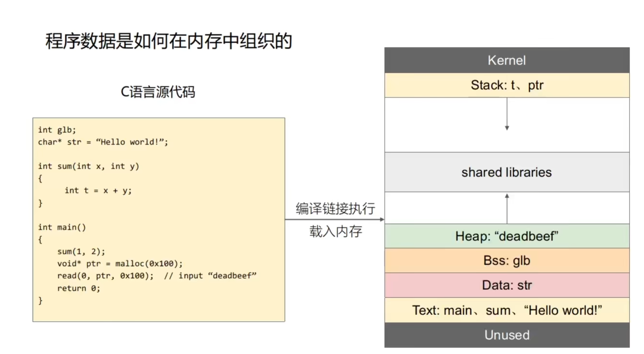Click the label 编译链接执行
Image resolution: width=644 pixels, height=354 pixels.
335,208
